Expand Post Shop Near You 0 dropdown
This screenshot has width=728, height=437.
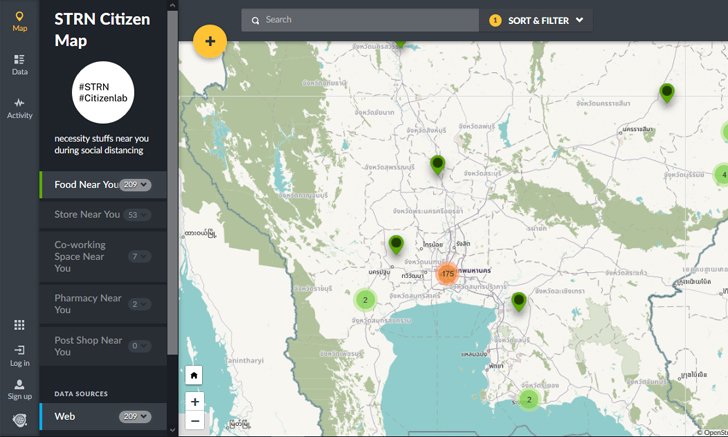pos(139,346)
